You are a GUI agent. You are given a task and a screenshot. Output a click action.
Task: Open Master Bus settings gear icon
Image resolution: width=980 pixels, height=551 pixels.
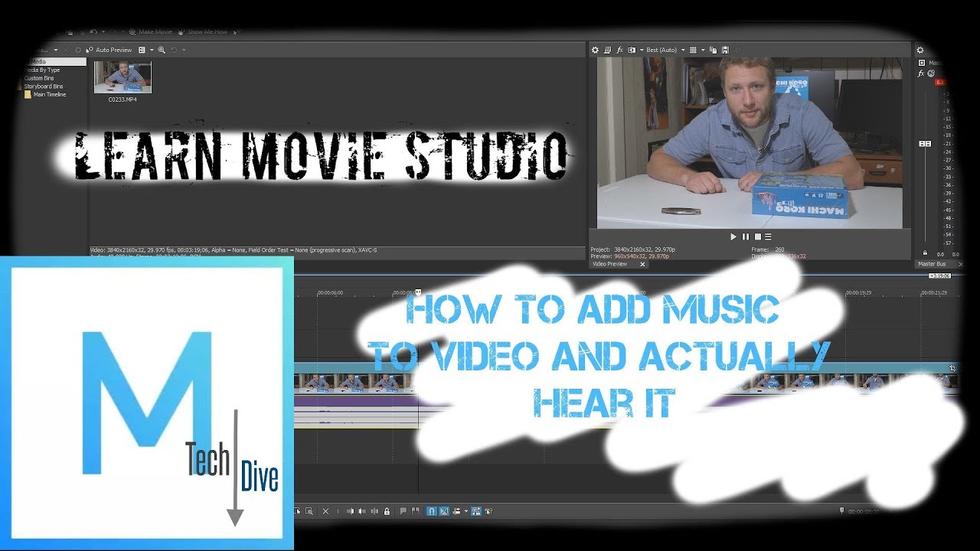(x=920, y=50)
